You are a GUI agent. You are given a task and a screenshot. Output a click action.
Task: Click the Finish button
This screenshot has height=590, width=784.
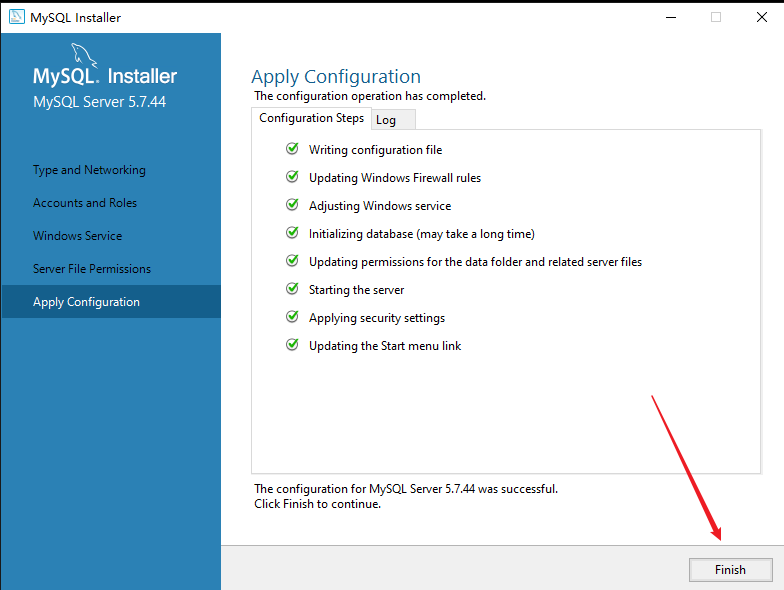click(730, 570)
